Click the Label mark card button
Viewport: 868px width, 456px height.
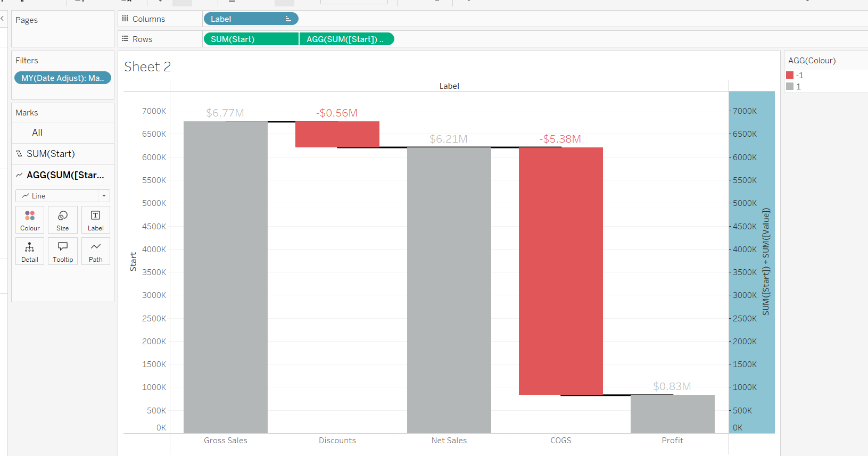96,220
